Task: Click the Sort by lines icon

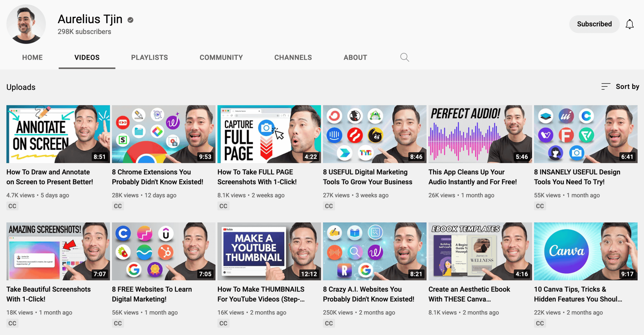Action: pyautogui.click(x=606, y=86)
